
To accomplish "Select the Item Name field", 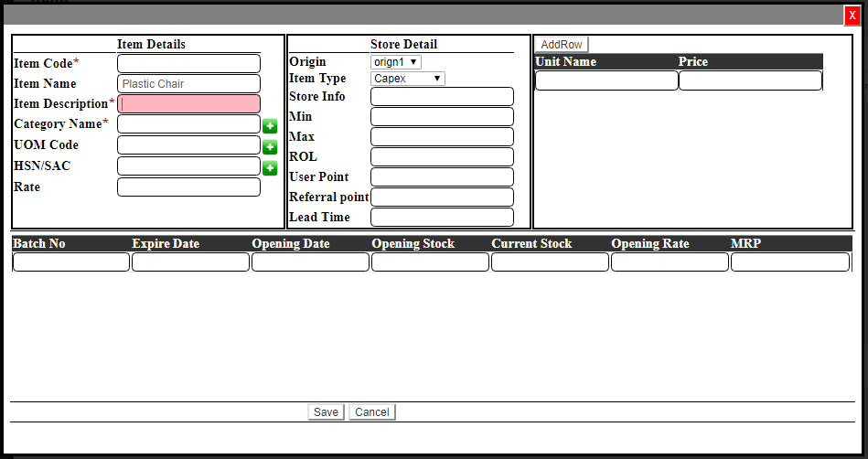I will point(188,84).
